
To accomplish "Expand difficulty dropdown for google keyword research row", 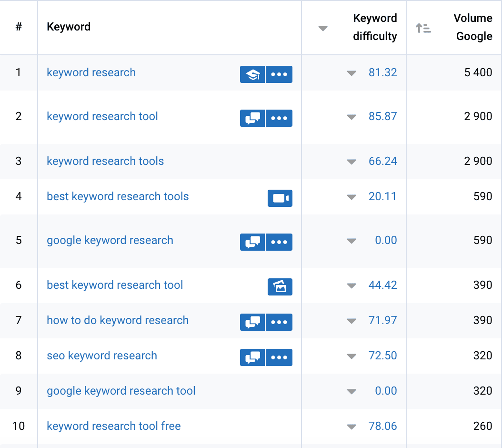I will coord(351,241).
